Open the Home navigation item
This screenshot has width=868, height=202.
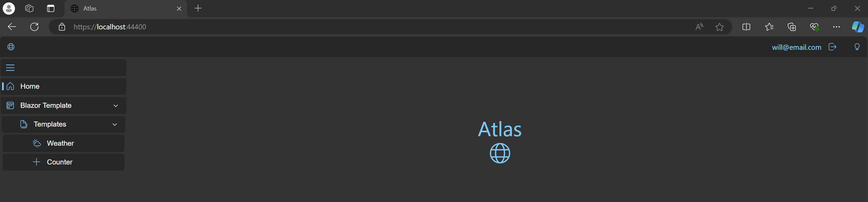30,86
